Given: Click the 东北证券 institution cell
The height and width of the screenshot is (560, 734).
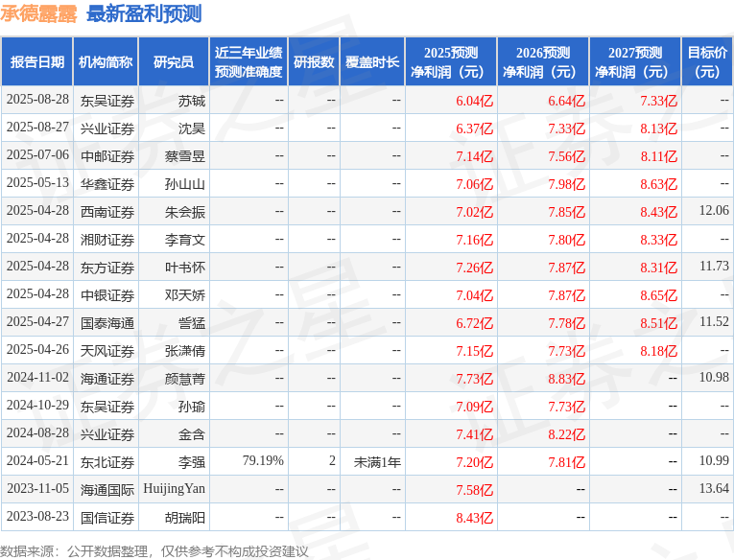Looking at the screenshot, I should pyautogui.click(x=107, y=462).
